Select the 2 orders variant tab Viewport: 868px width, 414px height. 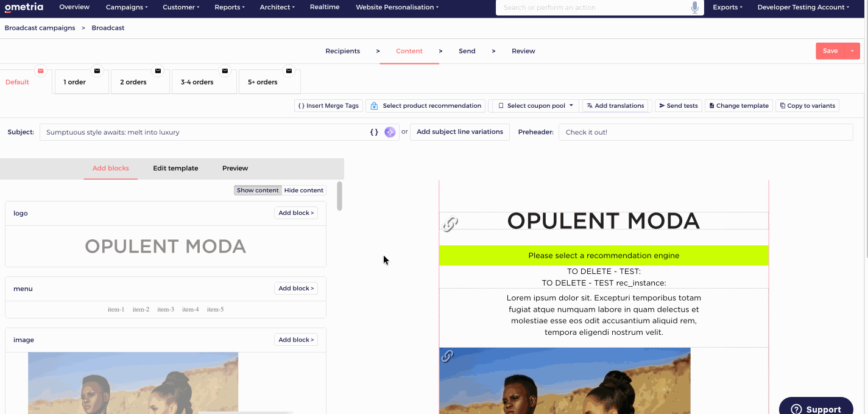140,82
